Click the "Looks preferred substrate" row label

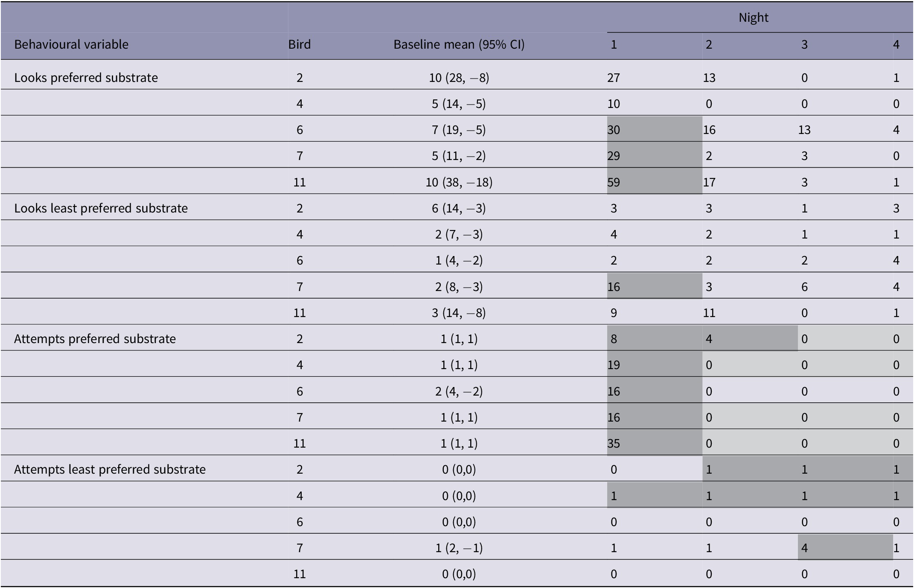coord(86,78)
